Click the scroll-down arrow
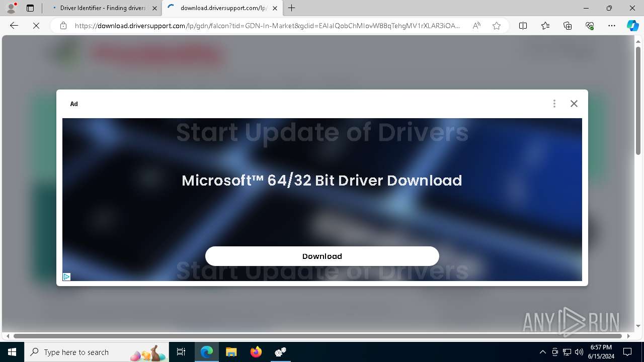The image size is (644, 362). [638, 327]
